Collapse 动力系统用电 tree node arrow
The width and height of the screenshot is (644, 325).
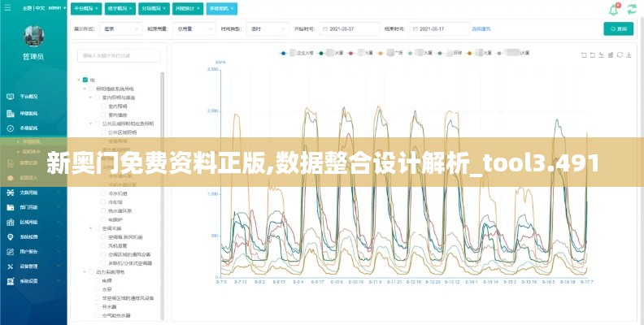click(x=85, y=271)
